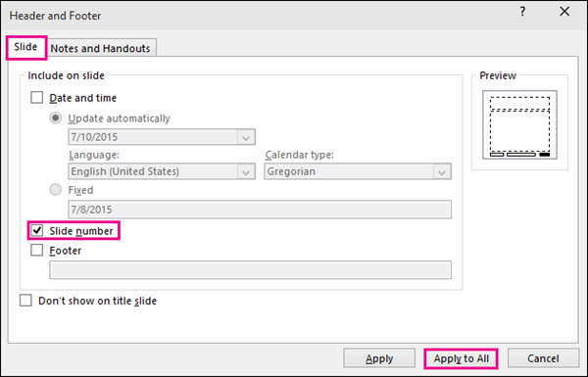Enable the Date and time checkbox
Image resolution: width=588 pixels, height=377 pixels.
[x=37, y=98]
